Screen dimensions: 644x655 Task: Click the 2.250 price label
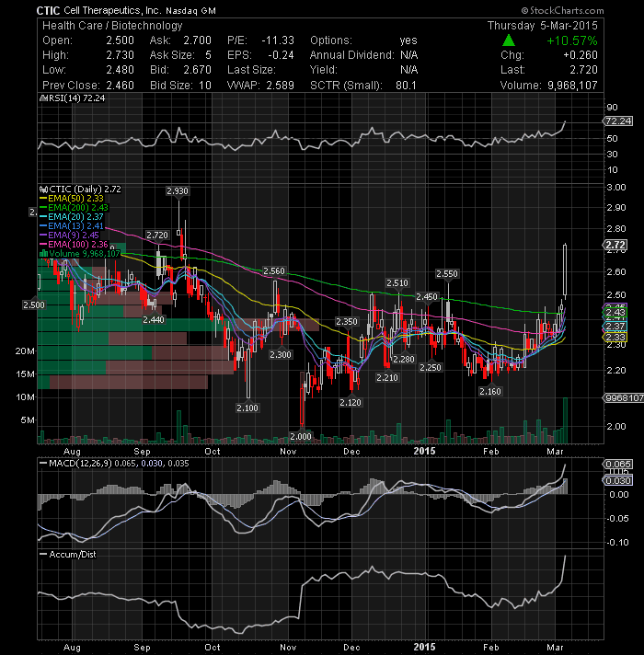(x=431, y=367)
